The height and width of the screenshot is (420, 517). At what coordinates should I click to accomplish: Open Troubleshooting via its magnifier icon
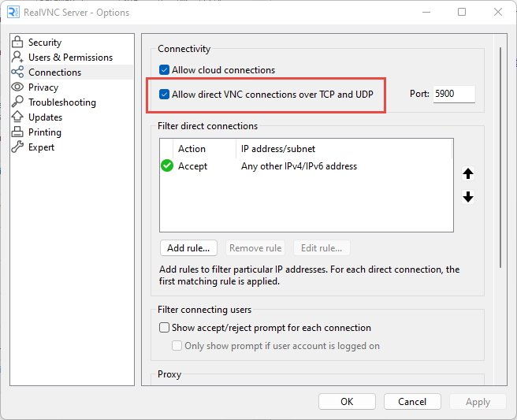tap(17, 102)
